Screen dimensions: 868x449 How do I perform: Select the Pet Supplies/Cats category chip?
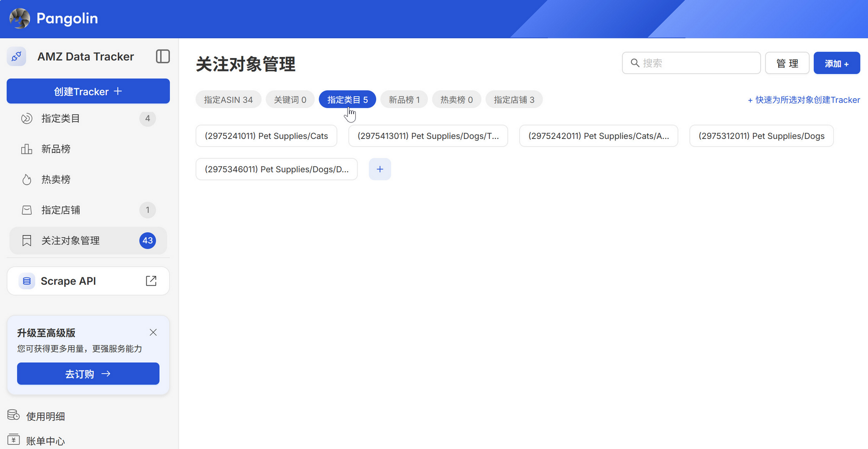coord(266,136)
